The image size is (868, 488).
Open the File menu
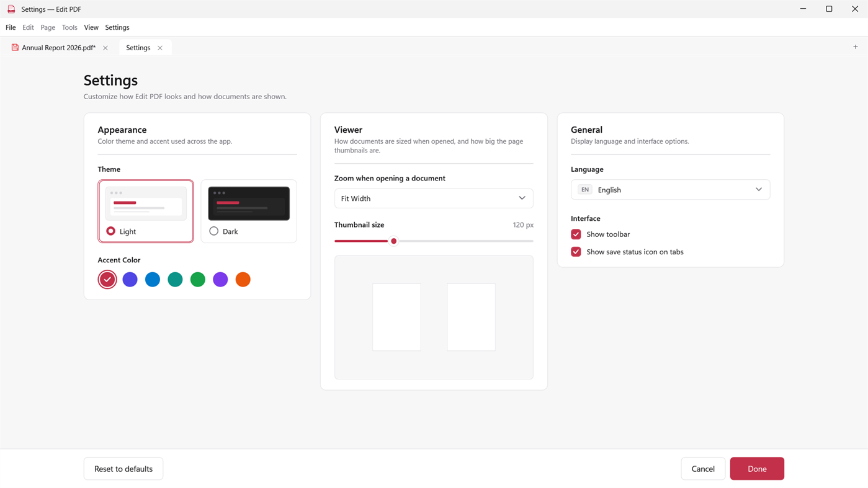(x=11, y=27)
